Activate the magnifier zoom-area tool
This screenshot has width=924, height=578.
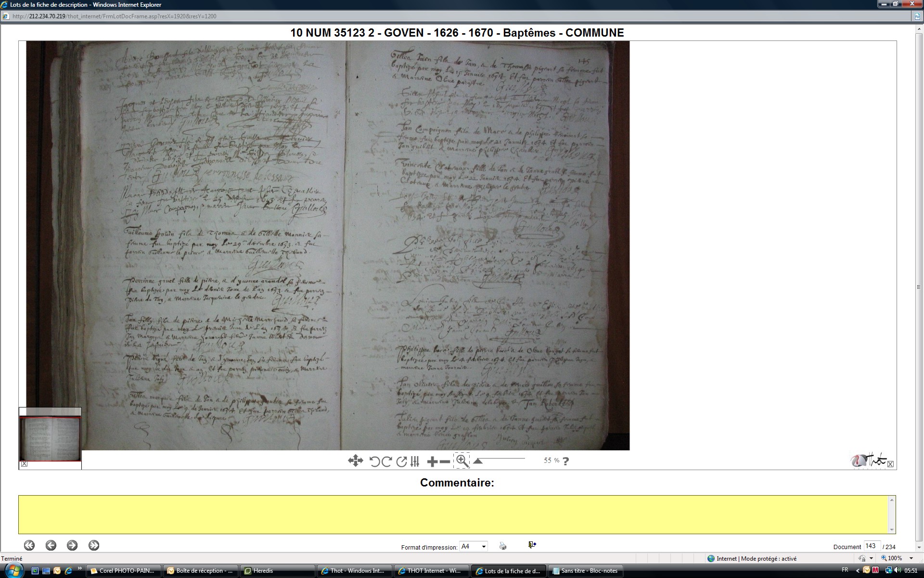click(x=462, y=460)
